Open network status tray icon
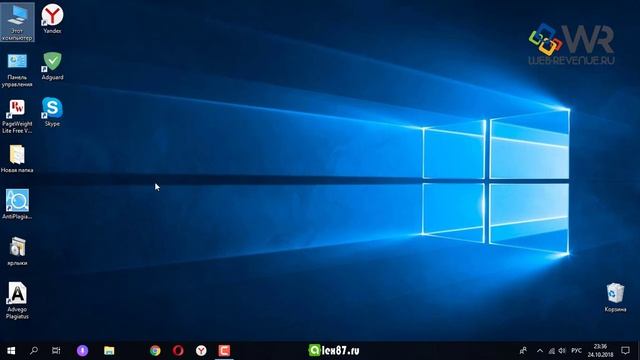The height and width of the screenshot is (360, 640). [x=551, y=351]
